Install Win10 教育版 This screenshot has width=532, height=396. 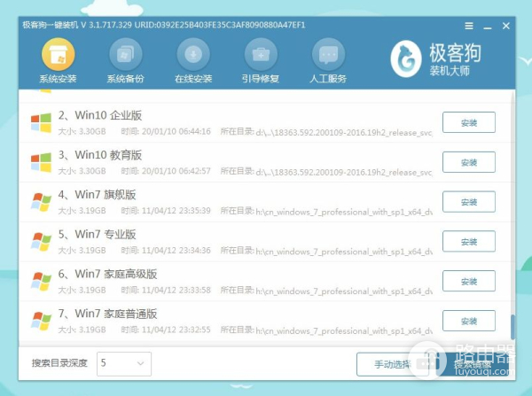click(469, 162)
